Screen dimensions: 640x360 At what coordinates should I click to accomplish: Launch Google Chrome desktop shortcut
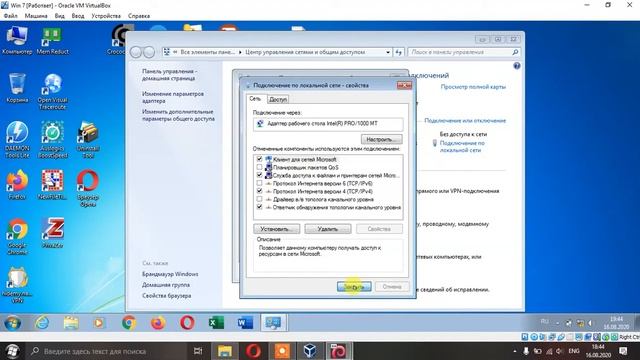pos(17,236)
